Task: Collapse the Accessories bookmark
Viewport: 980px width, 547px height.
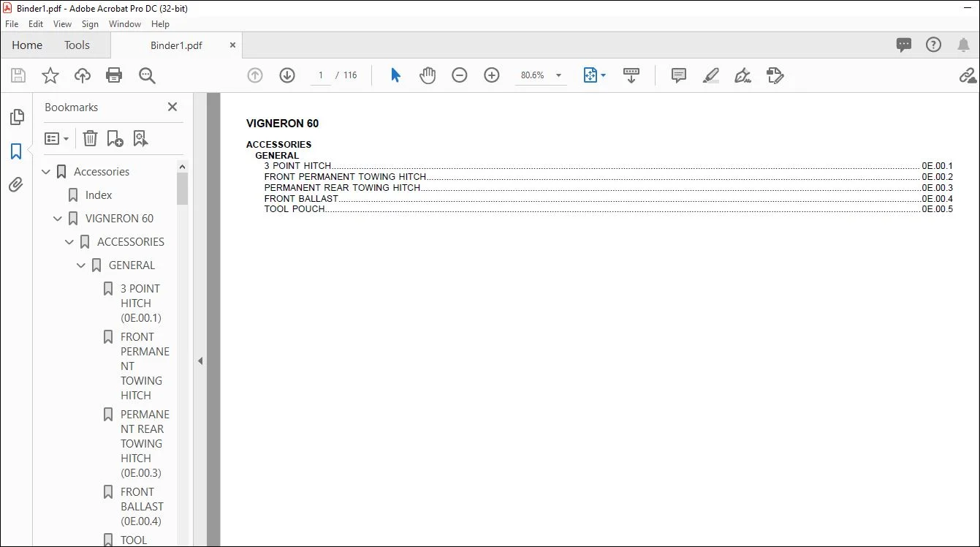Action: click(x=46, y=172)
